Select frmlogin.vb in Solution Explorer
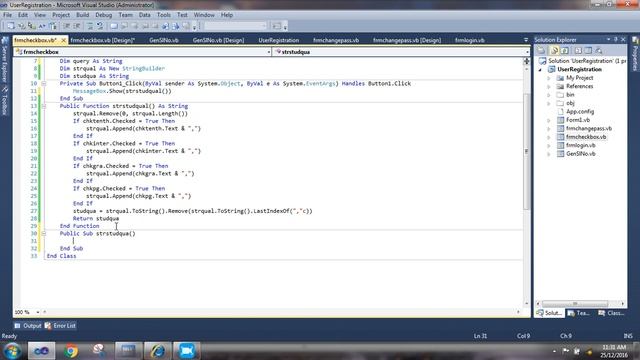The width and height of the screenshot is (640, 360). (x=580, y=145)
